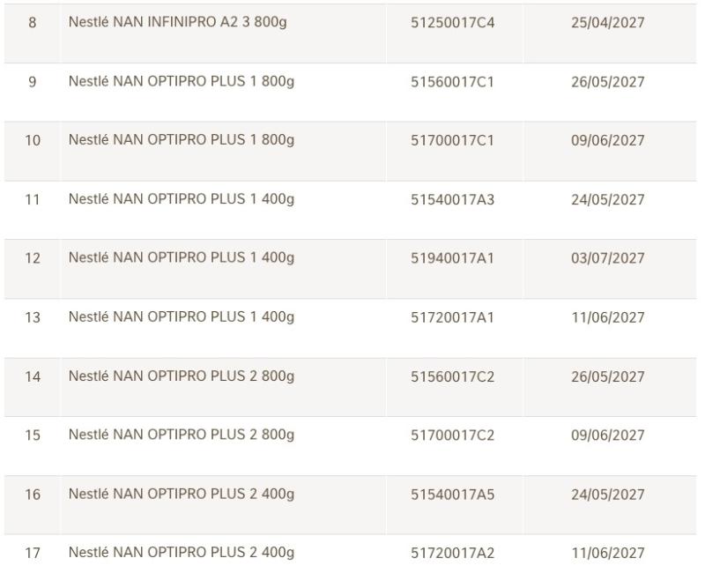Viewport: 705px width, 588px height.
Task: Click batch code 51540017A3
Action: (x=452, y=200)
